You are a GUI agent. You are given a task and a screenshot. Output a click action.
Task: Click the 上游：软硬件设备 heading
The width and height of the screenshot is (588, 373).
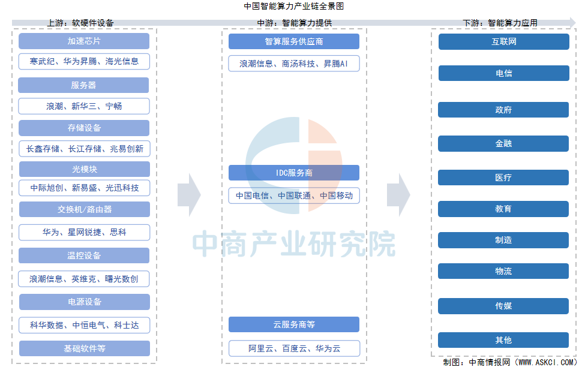[80, 23]
